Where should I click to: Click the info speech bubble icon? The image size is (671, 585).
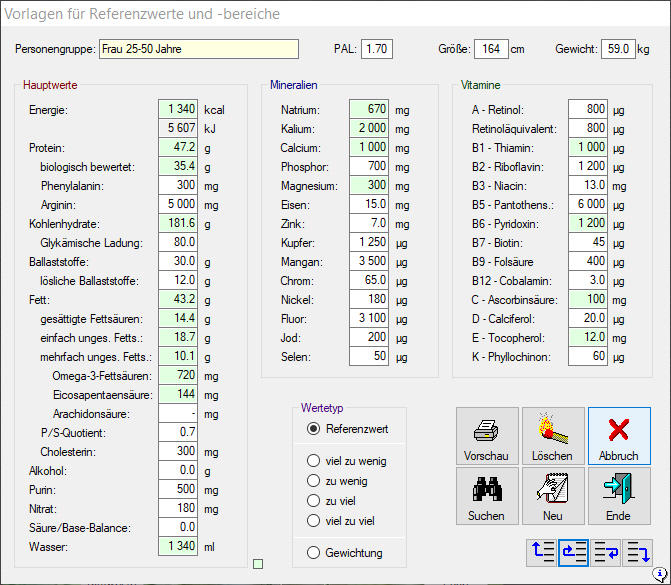click(x=661, y=576)
